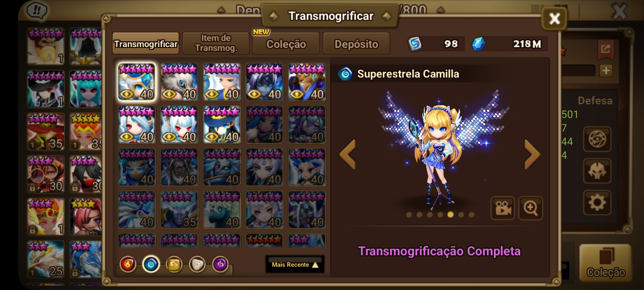644x290 pixels.
Task: Show next transmog with right arrow
Action: (532, 154)
